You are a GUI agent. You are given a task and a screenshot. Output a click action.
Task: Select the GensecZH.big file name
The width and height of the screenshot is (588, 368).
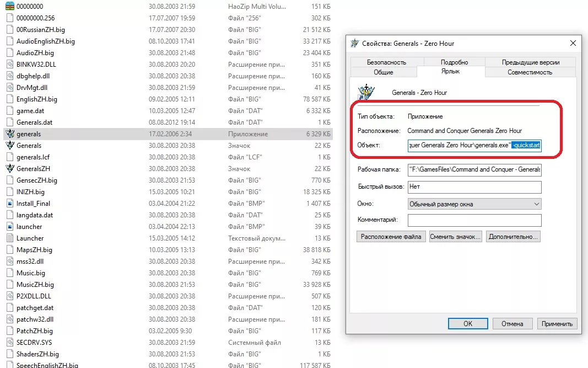[37, 180]
